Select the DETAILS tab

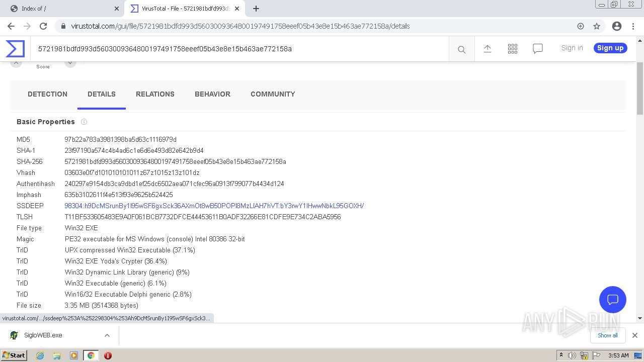[102, 94]
